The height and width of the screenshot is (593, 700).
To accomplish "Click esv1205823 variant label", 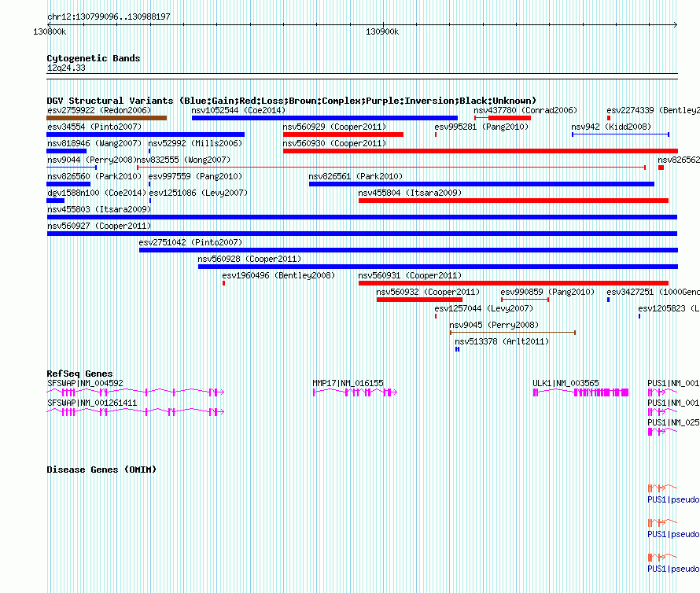I will pyautogui.click(x=669, y=308).
